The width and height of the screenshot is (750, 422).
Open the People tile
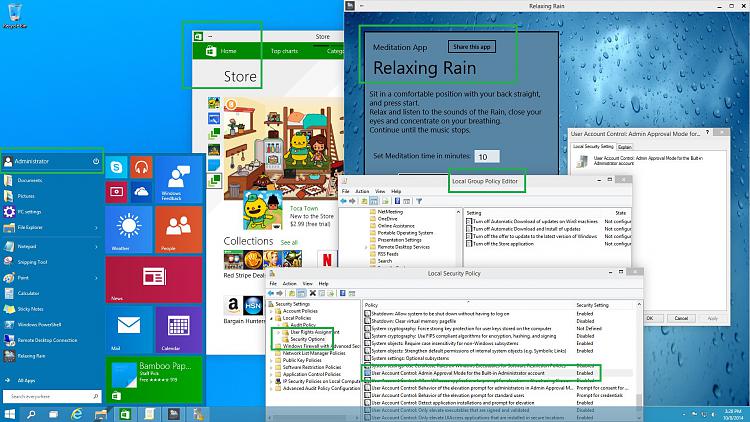pyautogui.click(x=178, y=229)
